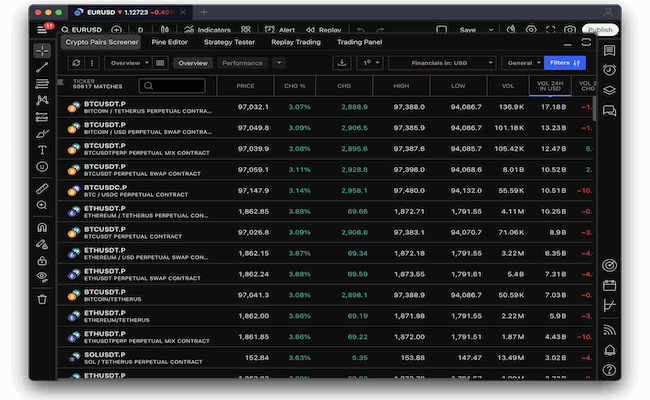
Task: Open the screener three-dot options menu
Action: [92, 63]
